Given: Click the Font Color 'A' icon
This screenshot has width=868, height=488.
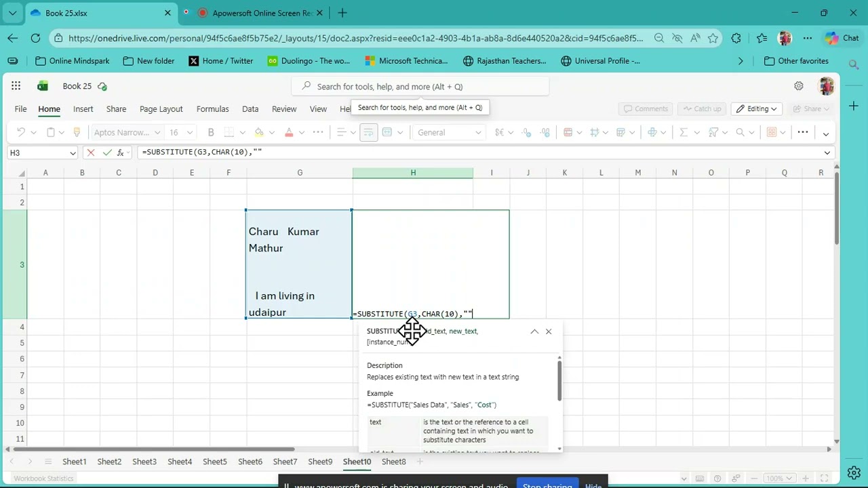Looking at the screenshot, I should pyautogui.click(x=289, y=132).
